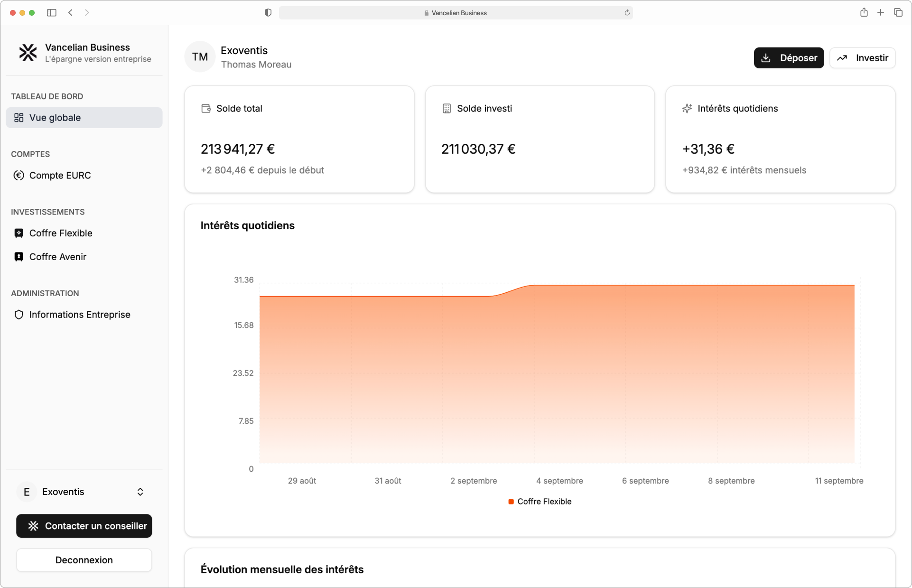Click sparkle icon beside Intérêts quotidiens card
This screenshot has width=912, height=588.
(x=687, y=109)
